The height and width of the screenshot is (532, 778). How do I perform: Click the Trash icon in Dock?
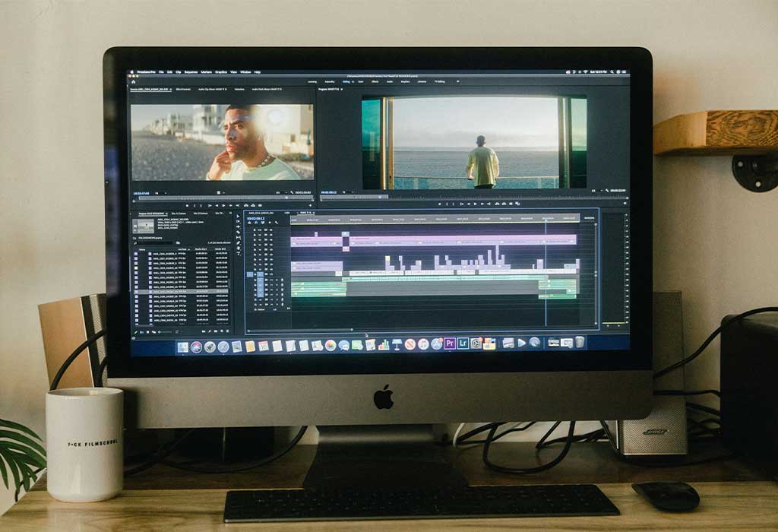(580, 343)
